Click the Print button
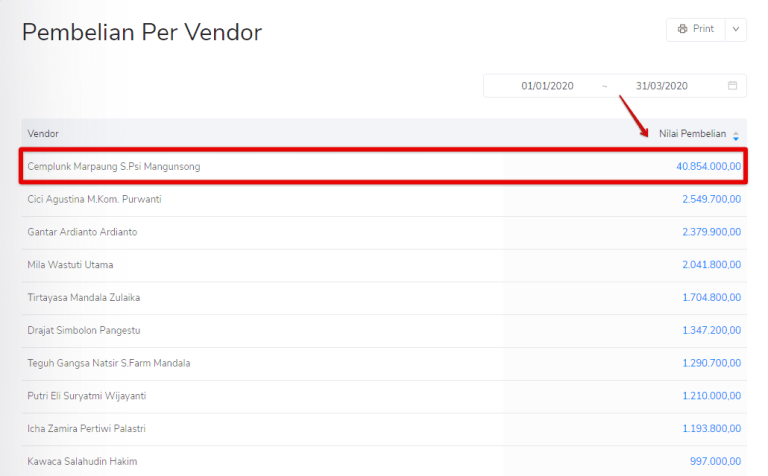 coord(696,29)
